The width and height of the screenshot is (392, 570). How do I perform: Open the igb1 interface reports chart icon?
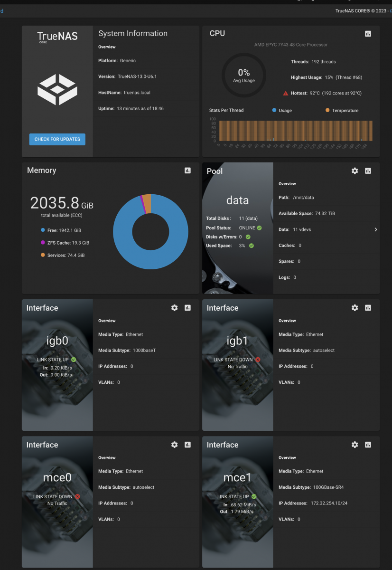368,308
